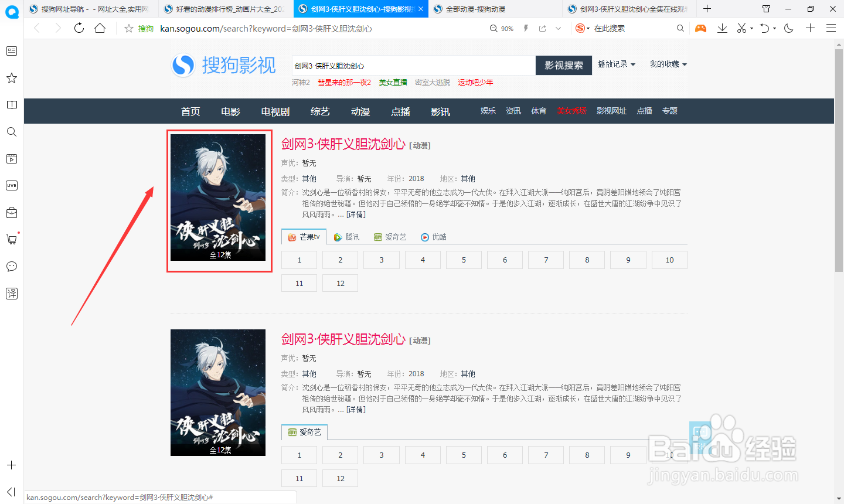Viewport: 844px width, 504px height.
Task: Open the scissors screenshot tool
Action: [x=741, y=28]
